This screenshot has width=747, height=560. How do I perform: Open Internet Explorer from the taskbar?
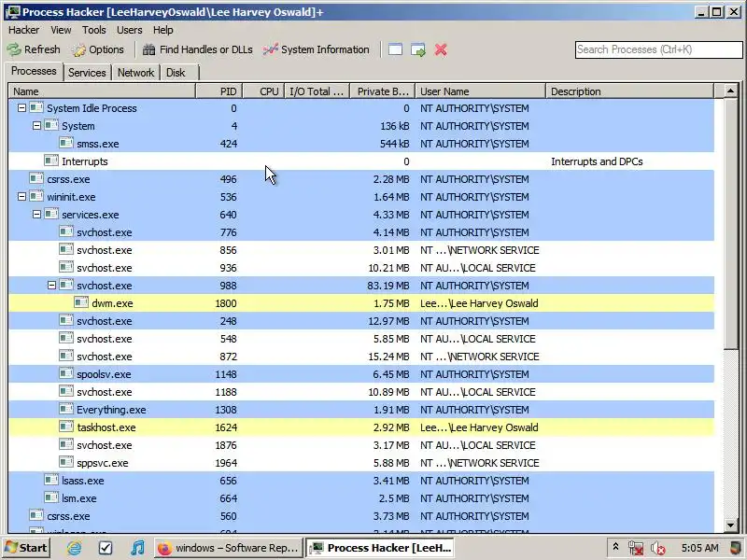[74, 548]
